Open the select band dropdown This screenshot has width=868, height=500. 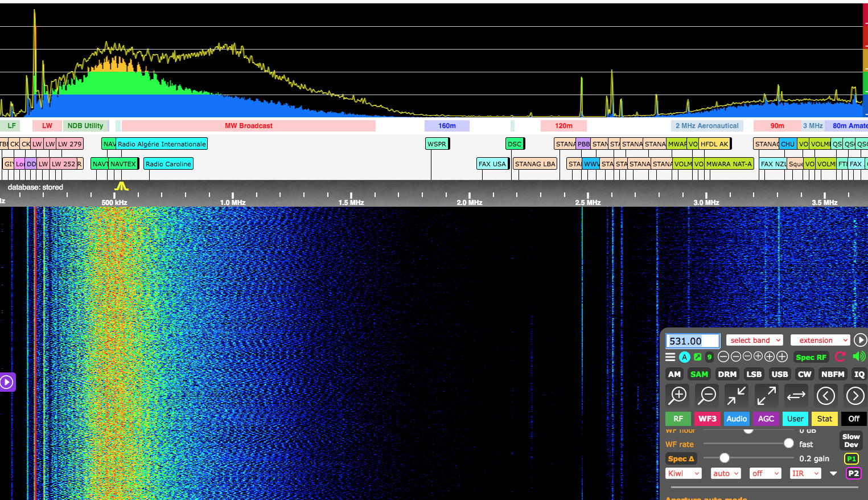755,340
